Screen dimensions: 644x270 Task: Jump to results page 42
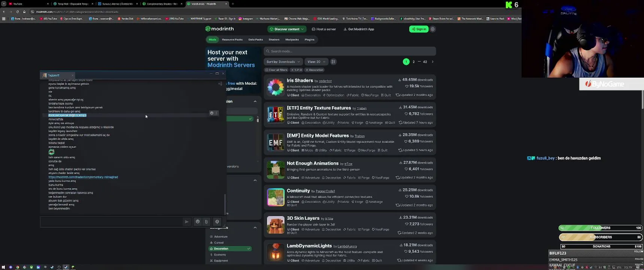(x=425, y=61)
